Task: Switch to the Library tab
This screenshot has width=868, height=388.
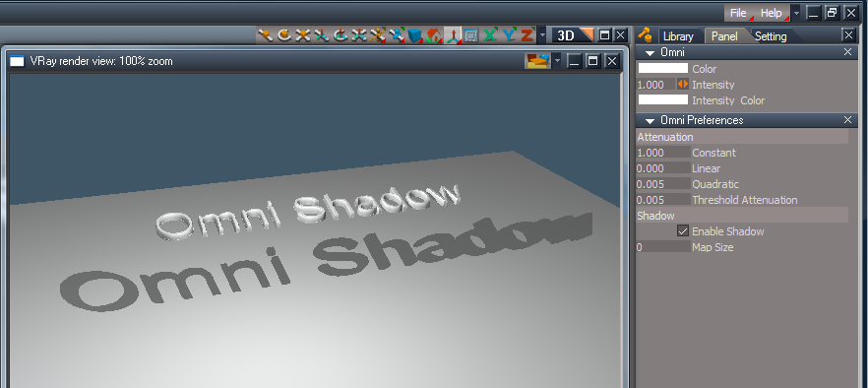Action: (678, 36)
